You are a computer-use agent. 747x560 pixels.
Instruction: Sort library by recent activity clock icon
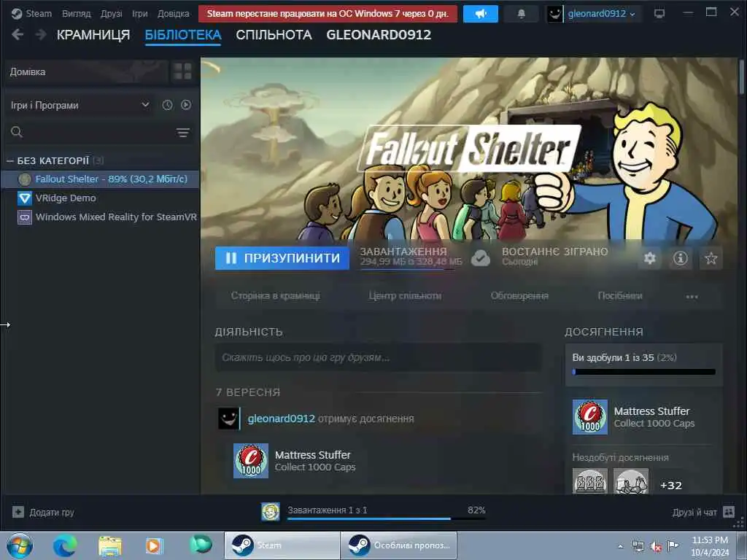167,105
